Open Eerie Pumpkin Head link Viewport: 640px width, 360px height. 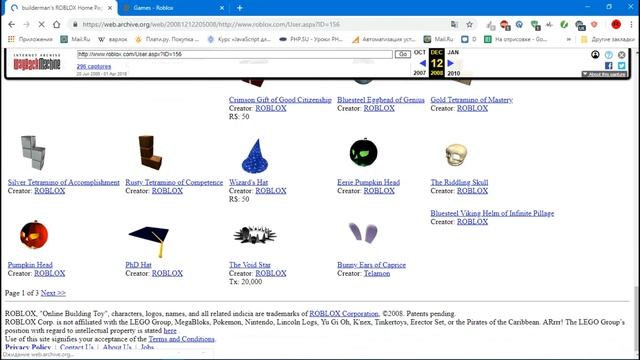(369, 182)
